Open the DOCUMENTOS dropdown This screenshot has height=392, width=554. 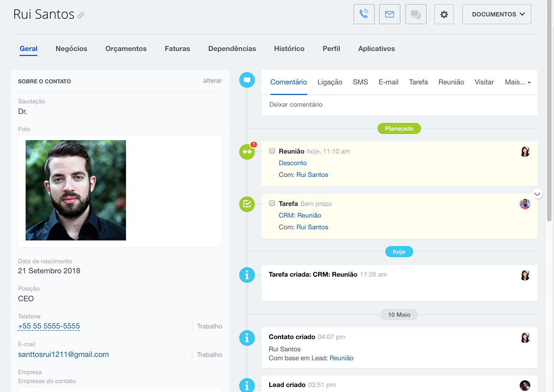tap(497, 14)
